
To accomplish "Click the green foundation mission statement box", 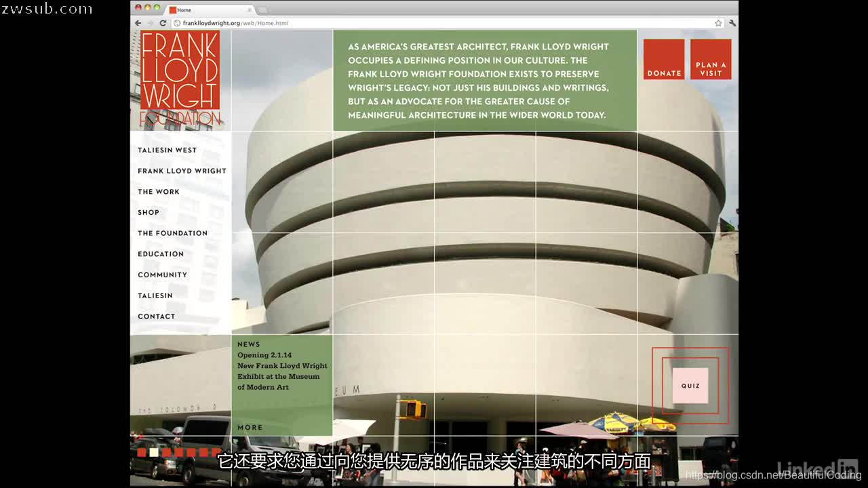I will tap(485, 81).
